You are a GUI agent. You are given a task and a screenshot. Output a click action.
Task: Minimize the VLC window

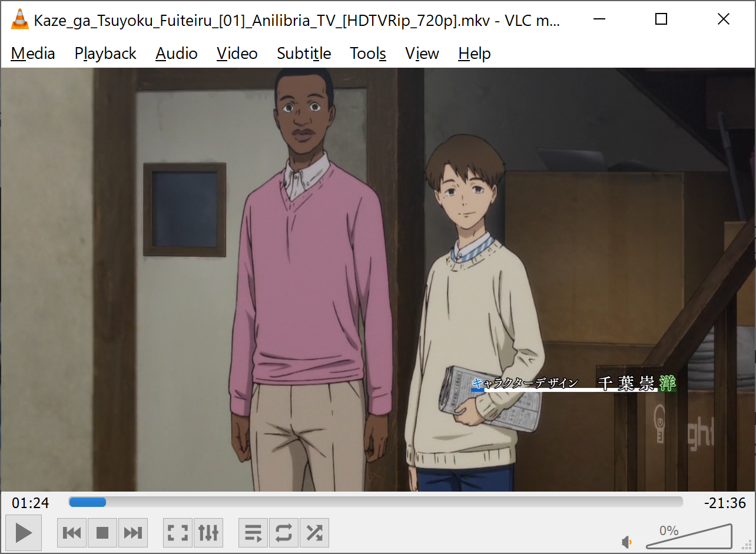599,19
